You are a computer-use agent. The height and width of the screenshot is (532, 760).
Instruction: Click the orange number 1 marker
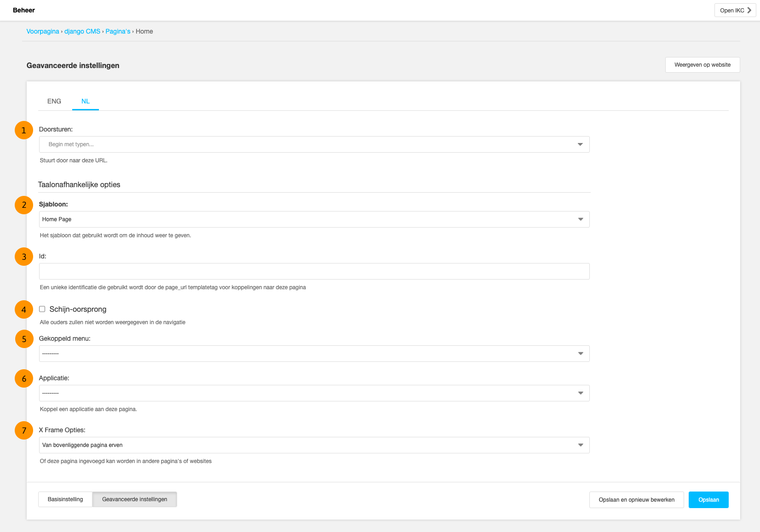click(x=24, y=130)
